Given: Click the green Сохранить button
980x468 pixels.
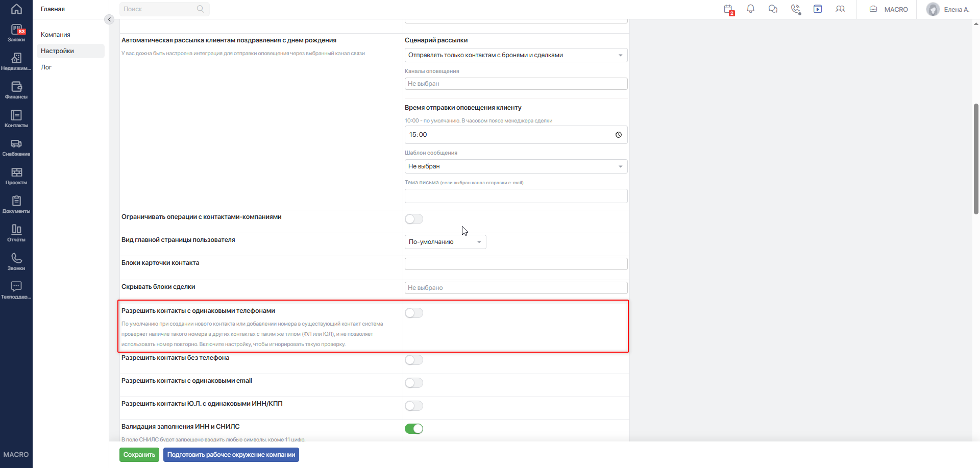Looking at the screenshot, I should (x=139, y=455).
